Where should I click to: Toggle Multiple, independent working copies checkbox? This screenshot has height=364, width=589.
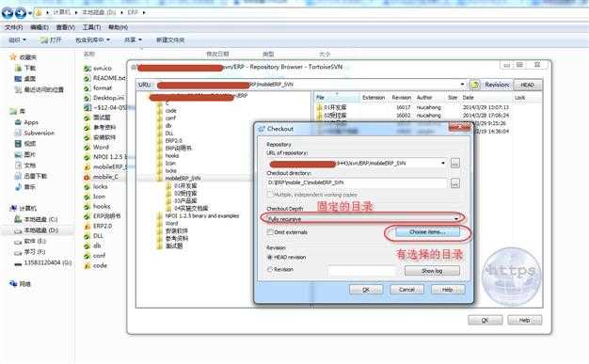[270, 195]
